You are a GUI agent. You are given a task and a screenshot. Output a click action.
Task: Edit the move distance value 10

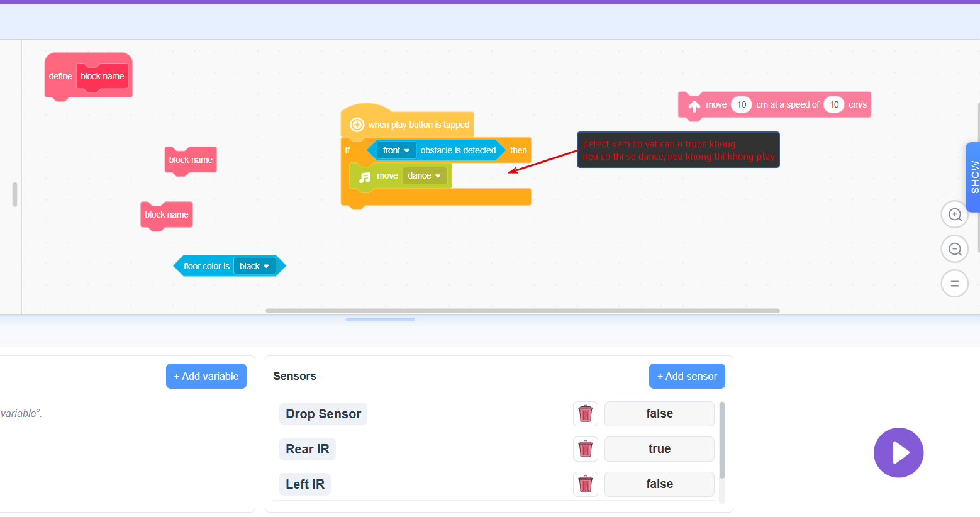(x=742, y=104)
